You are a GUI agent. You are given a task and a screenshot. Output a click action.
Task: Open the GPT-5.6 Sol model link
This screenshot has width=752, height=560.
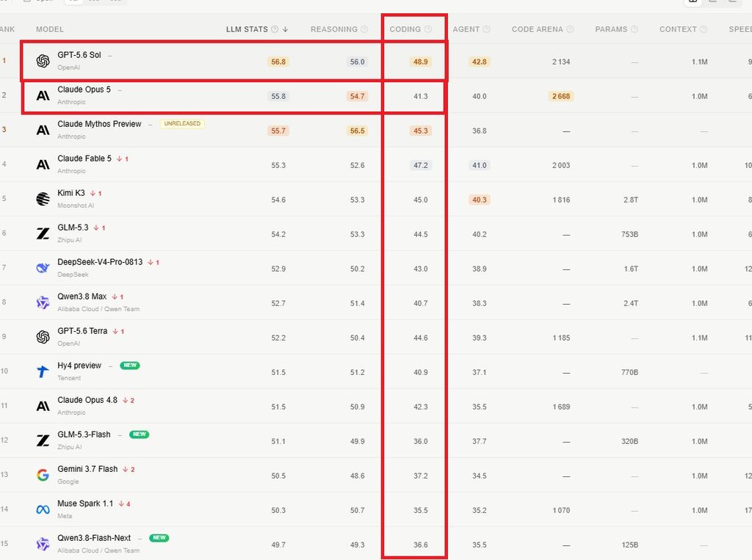[79, 54]
